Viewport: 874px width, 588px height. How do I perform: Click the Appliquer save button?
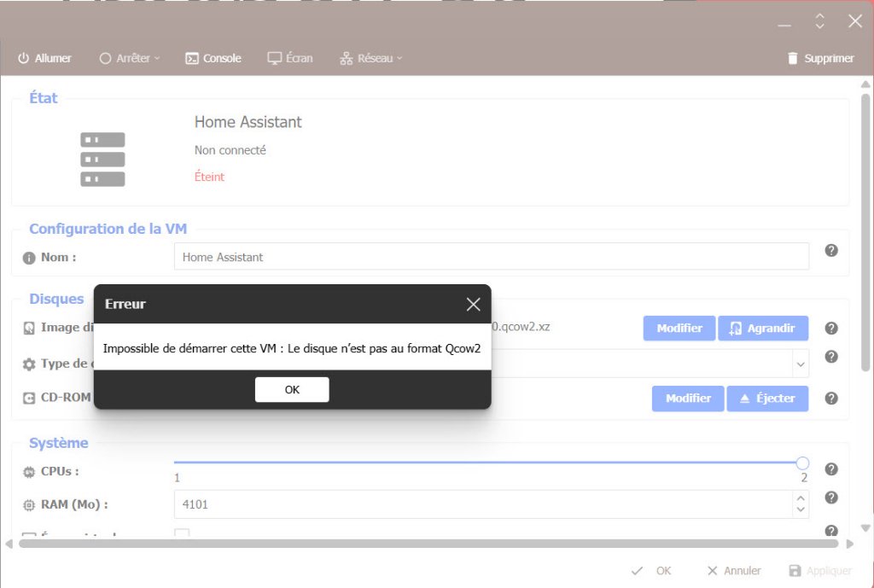click(x=820, y=571)
